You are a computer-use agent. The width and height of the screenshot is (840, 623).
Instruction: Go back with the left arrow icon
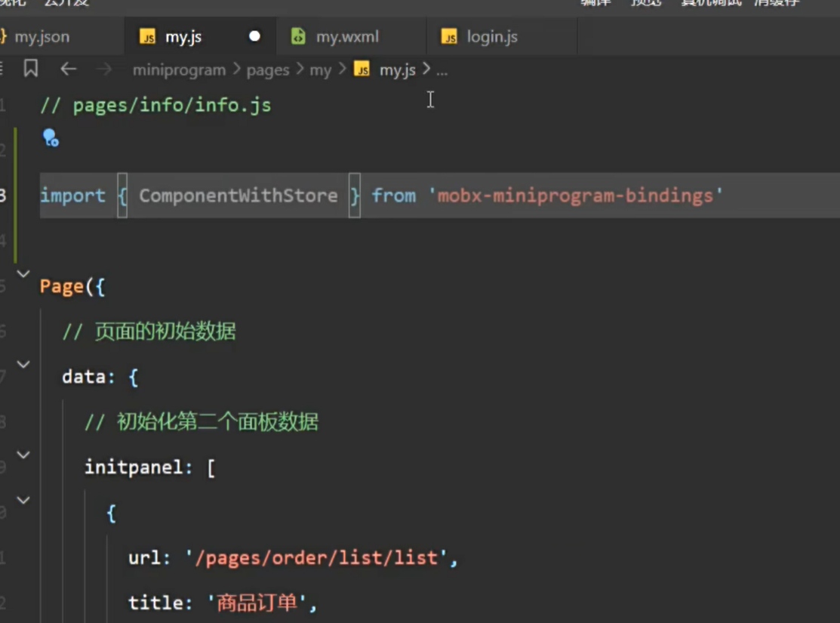[x=69, y=69]
